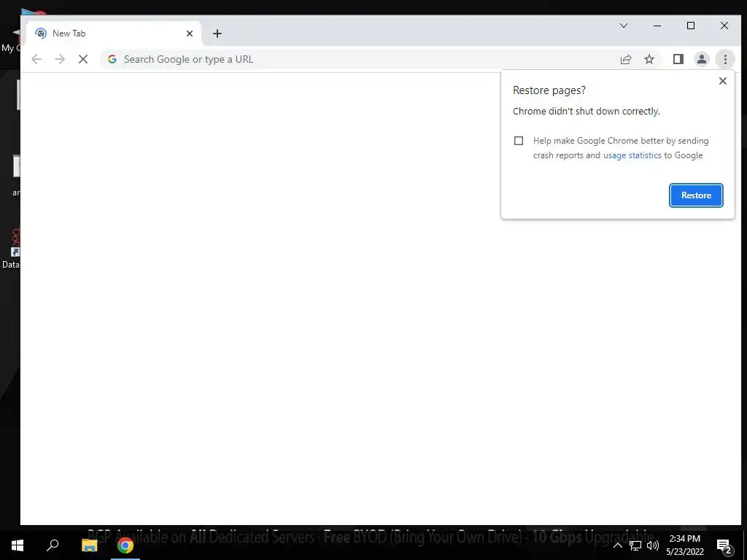Maximize the Chrome window
Viewport: 747px width, 560px height.
[x=691, y=26]
